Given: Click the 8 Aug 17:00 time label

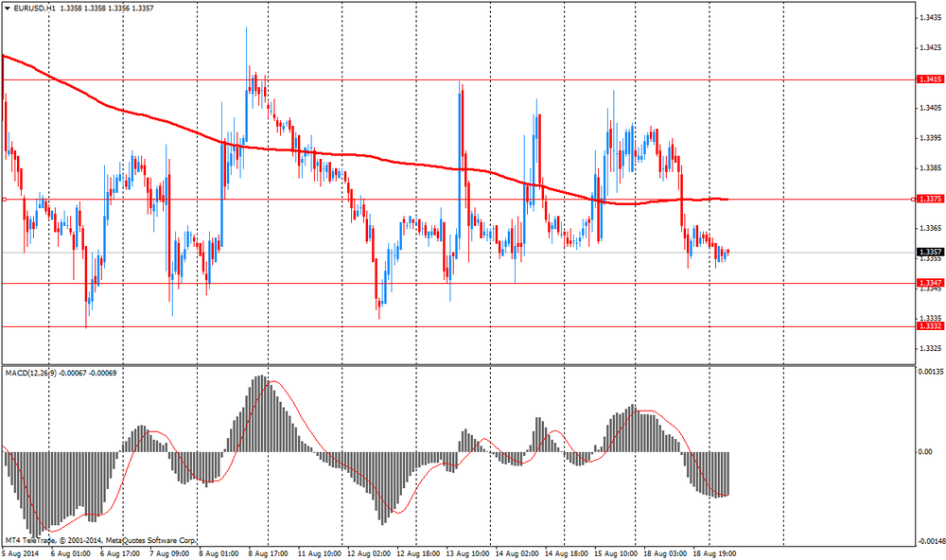Looking at the screenshot, I should coord(269,553).
